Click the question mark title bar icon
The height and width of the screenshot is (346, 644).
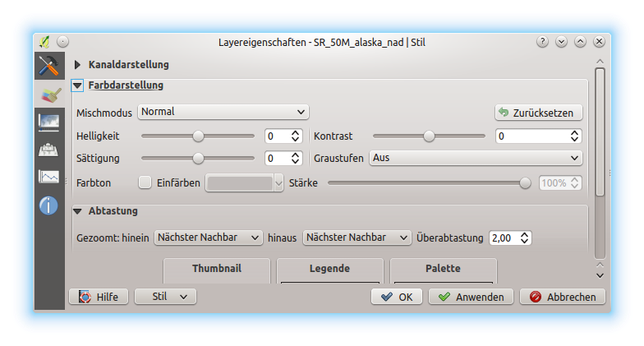pyautogui.click(x=542, y=41)
